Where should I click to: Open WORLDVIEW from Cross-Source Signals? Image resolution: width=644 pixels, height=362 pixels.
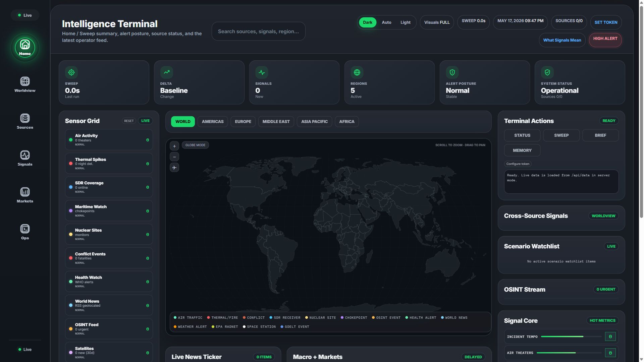(x=603, y=216)
